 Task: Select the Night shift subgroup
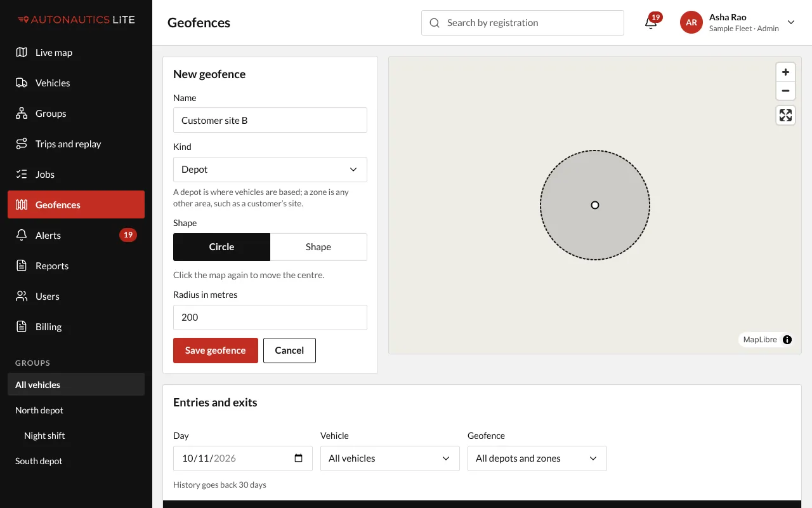(76, 436)
